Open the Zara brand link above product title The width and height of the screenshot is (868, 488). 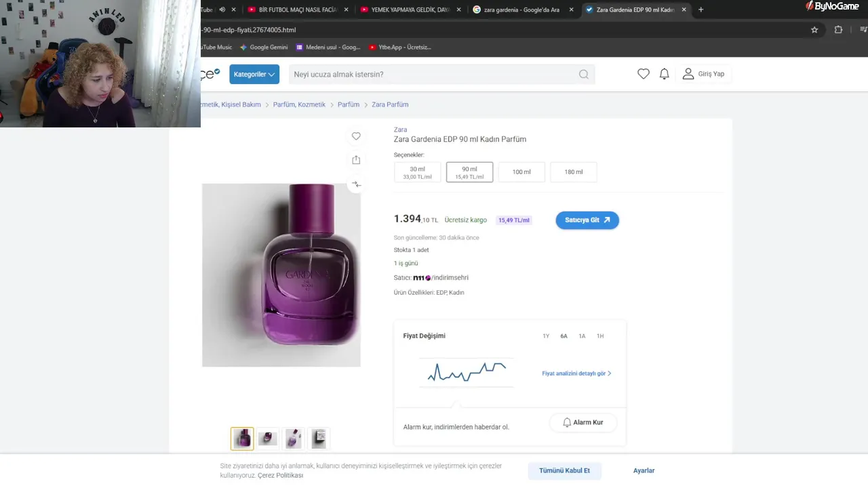(400, 129)
